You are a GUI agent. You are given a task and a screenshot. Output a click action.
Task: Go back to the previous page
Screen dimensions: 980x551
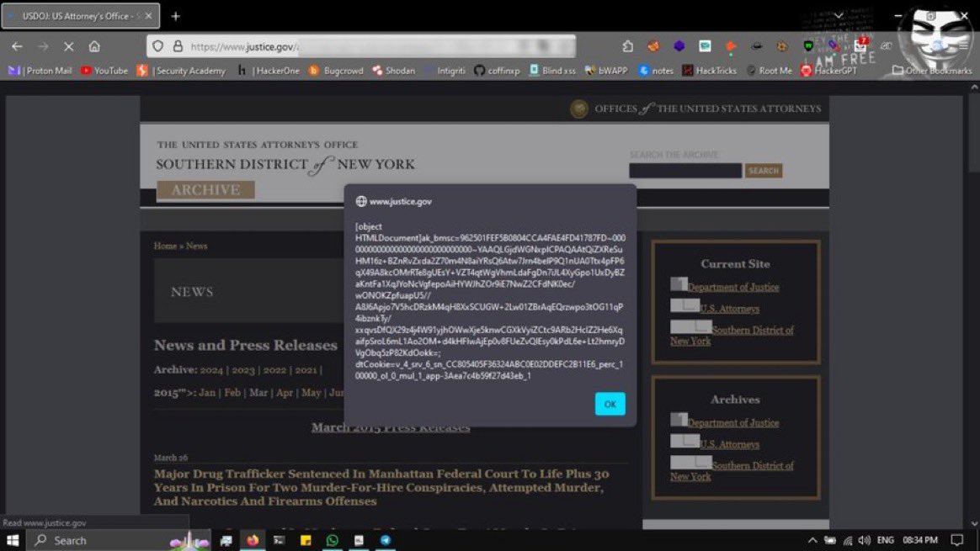click(17, 46)
